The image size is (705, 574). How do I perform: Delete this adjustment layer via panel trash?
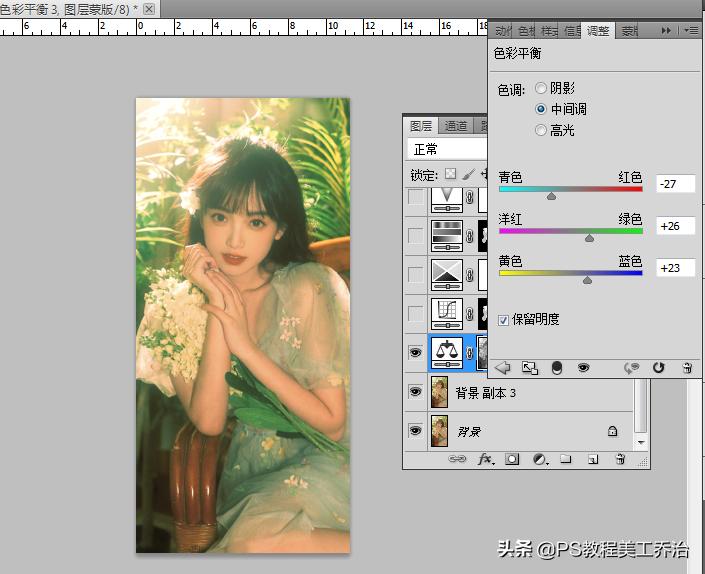click(x=687, y=368)
